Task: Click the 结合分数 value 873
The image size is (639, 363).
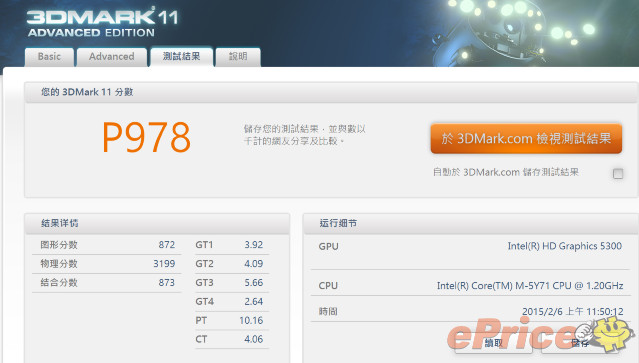Action: coord(167,282)
